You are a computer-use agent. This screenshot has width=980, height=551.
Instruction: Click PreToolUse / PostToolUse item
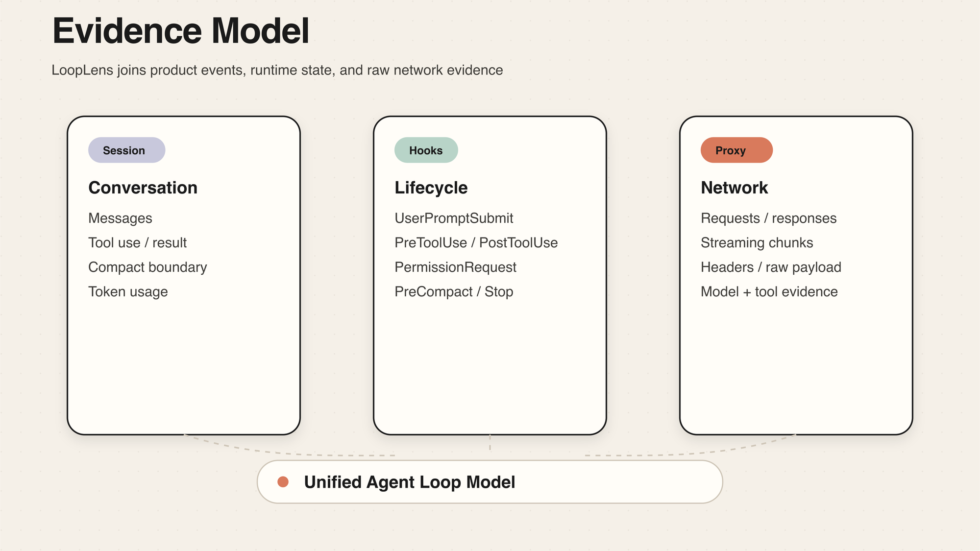tap(476, 243)
